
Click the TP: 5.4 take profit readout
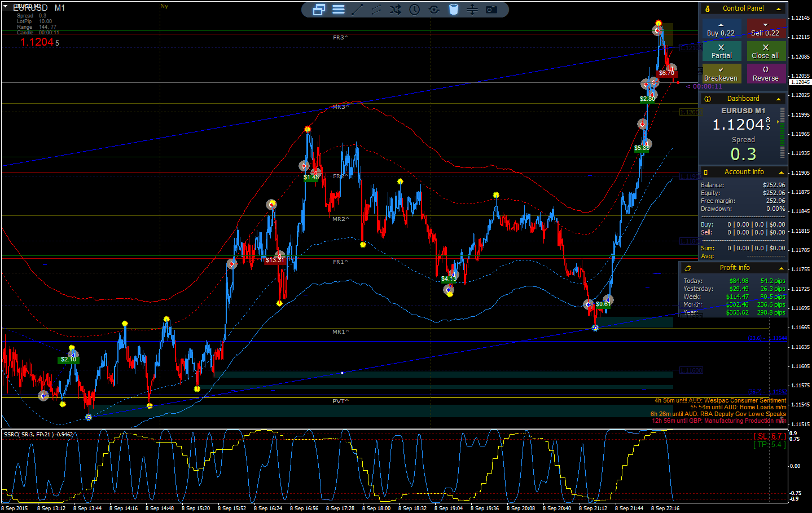click(769, 444)
